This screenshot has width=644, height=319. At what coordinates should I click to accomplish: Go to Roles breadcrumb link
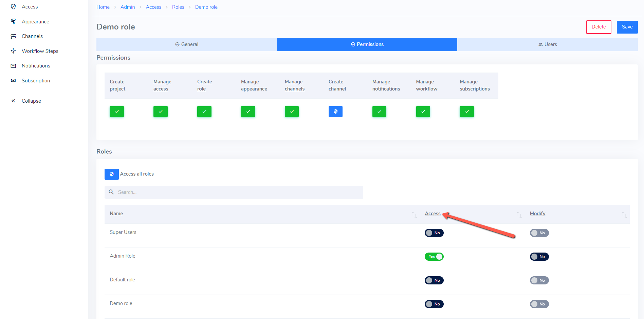pyautogui.click(x=178, y=7)
